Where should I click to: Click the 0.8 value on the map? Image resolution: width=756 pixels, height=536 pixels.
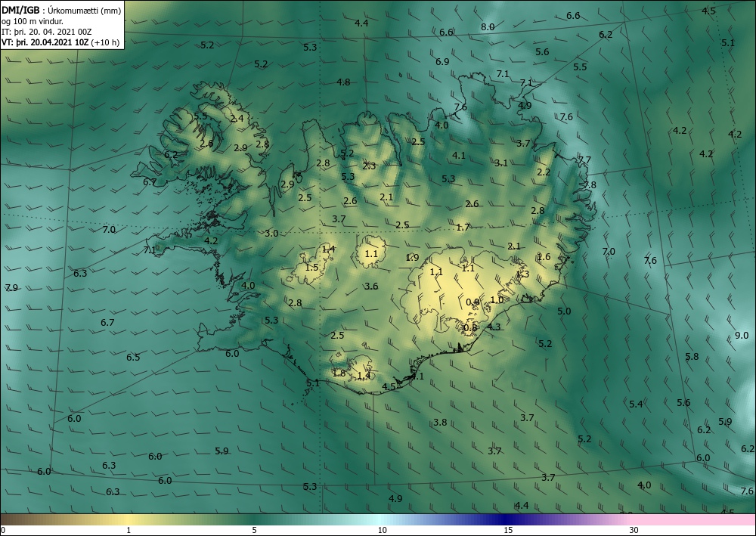(469, 328)
